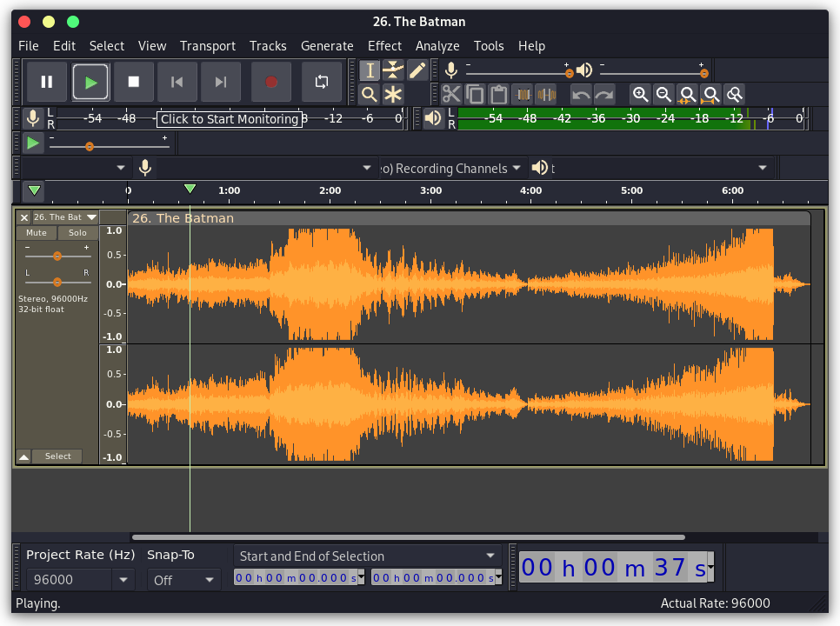Open the Generate menu

click(327, 45)
